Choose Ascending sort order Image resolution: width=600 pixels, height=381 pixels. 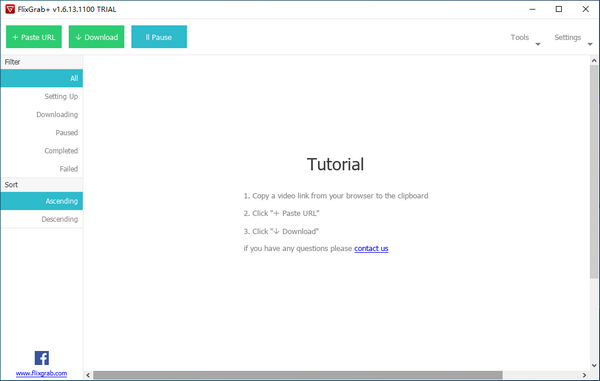pos(42,201)
